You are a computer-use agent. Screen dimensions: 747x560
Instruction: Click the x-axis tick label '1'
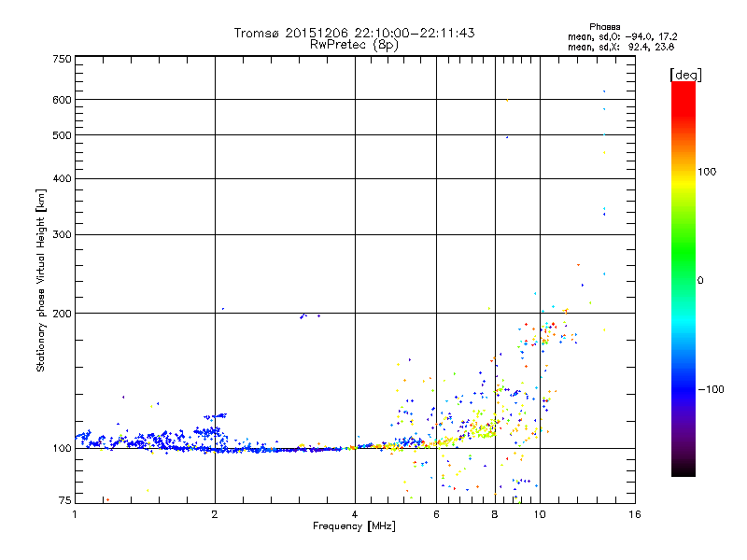pyautogui.click(x=75, y=514)
